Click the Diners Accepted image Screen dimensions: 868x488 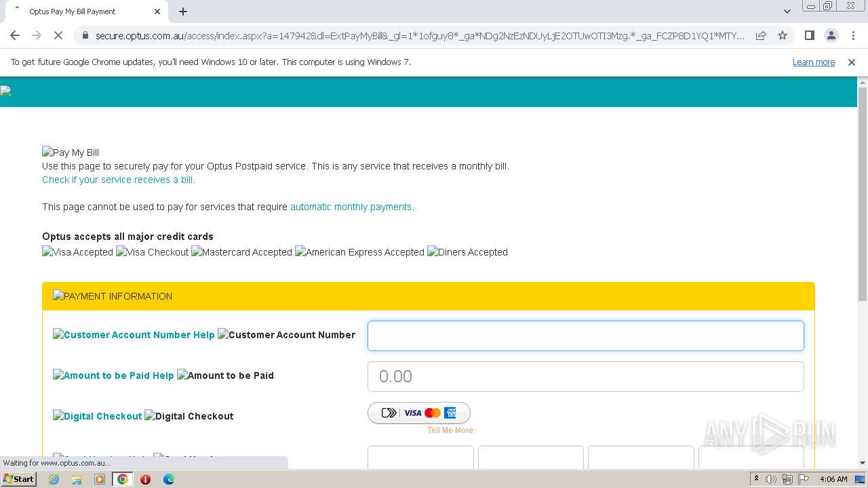pyautogui.click(x=467, y=252)
